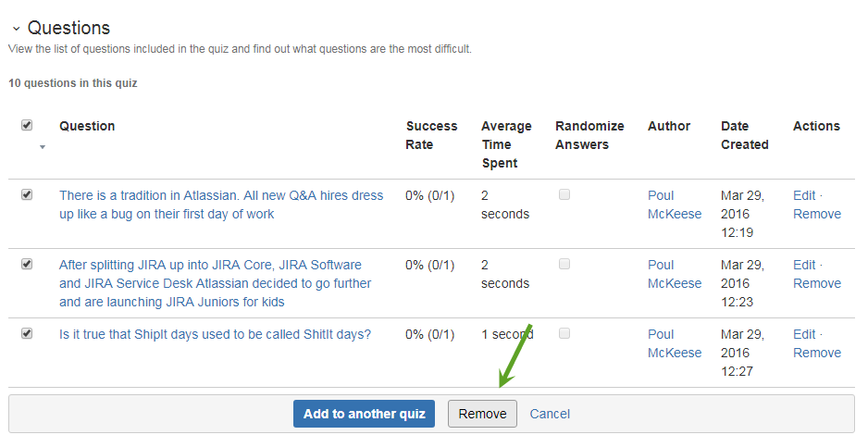Remove the JIRA Juniors question via Actions
This screenshot has height=435, width=868.
pos(817,283)
